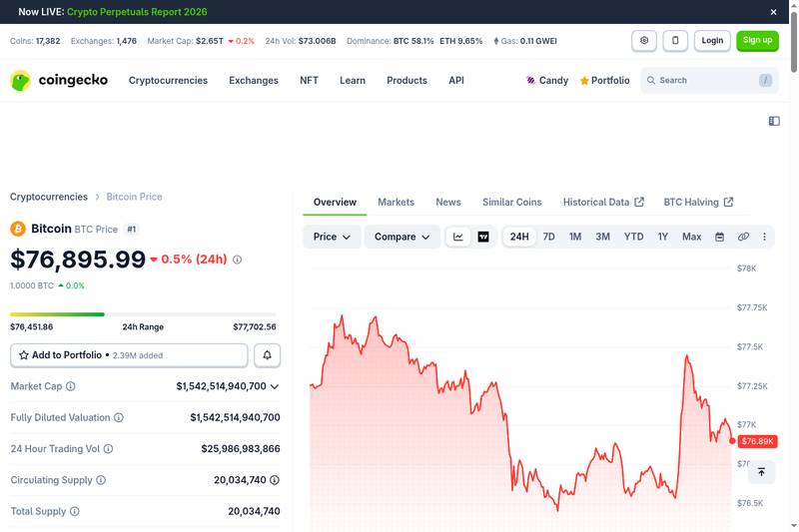Select the 24H time range

[519, 237]
